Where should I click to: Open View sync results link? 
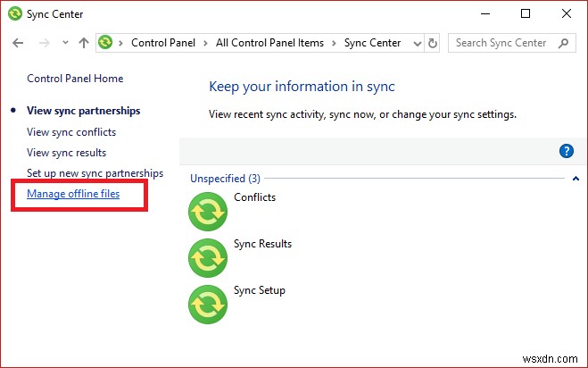click(68, 153)
